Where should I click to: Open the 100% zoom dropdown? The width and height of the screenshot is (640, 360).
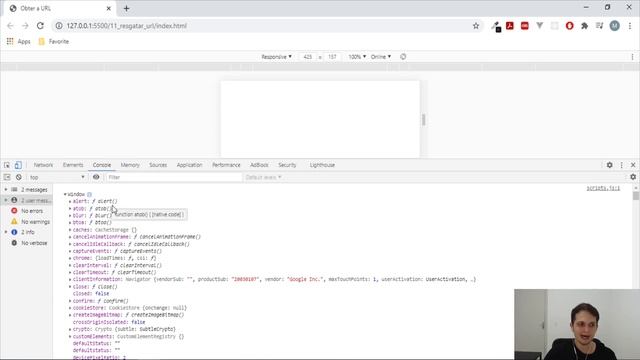click(357, 57)
